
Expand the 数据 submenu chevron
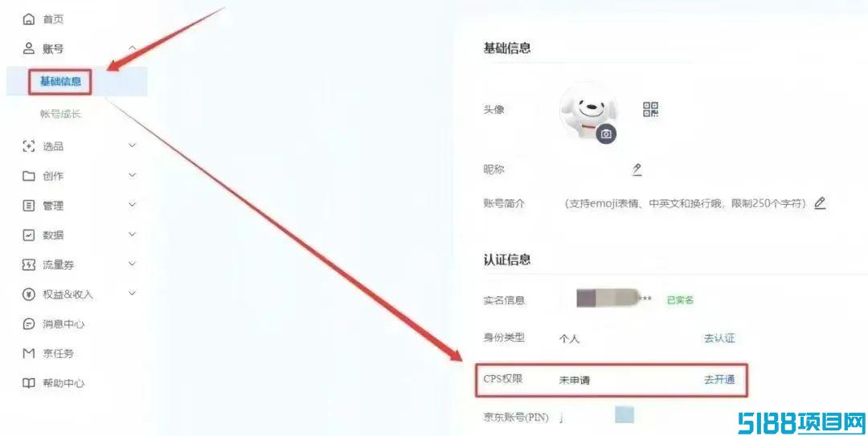pos(133,234)
